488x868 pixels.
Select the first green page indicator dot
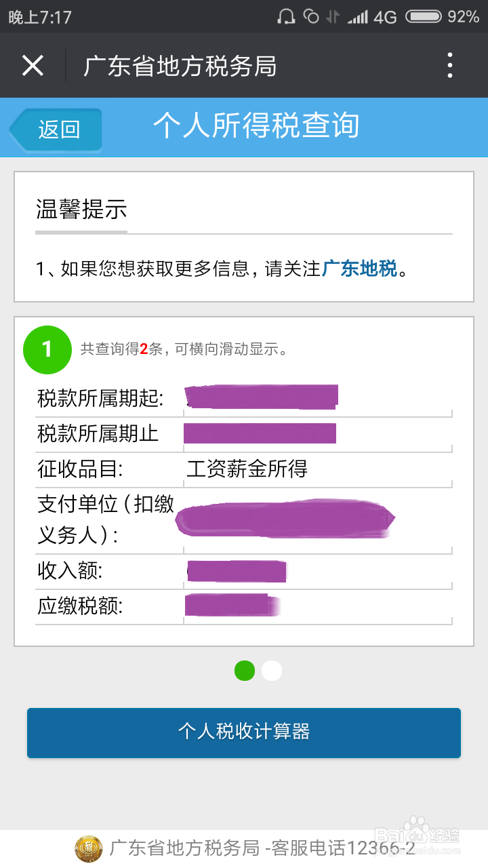(x=245, y=671)
